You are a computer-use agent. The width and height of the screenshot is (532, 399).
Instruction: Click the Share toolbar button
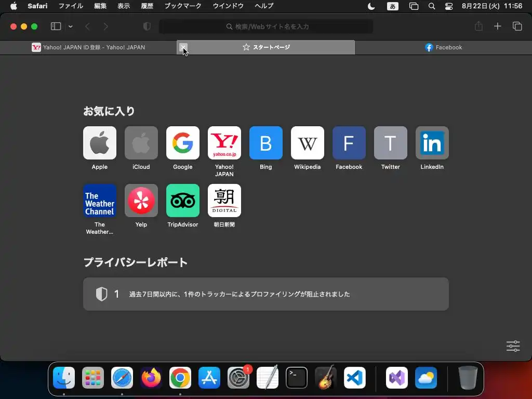(478, 26)
